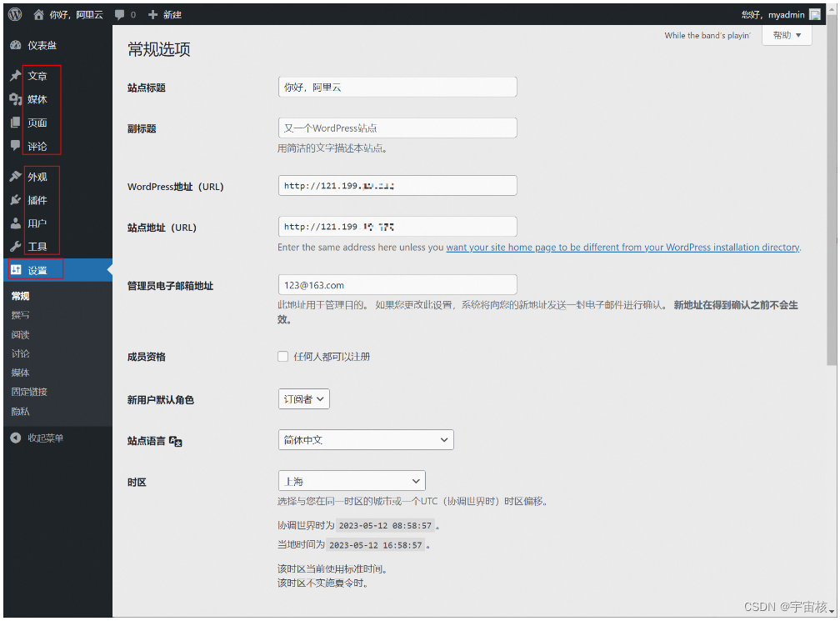840x621 pixels.
Task: Click the 评论 menu label in sidebar
Action: [37, 146]
